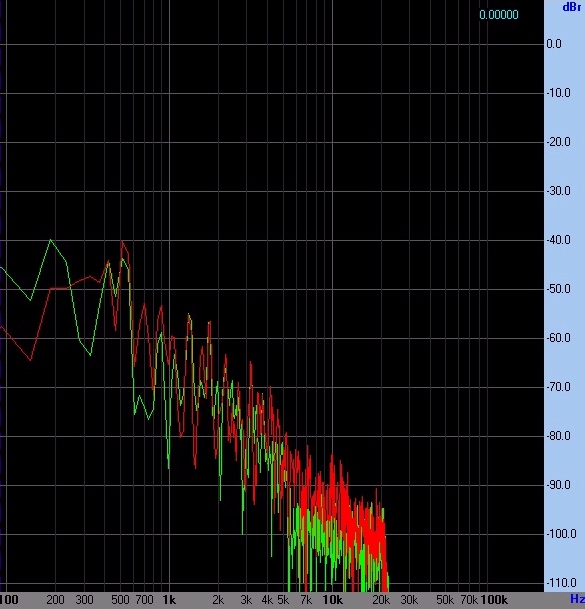Click the Hz axis unit label
Screen dimensions: 585x609
(x=578, y=599)
